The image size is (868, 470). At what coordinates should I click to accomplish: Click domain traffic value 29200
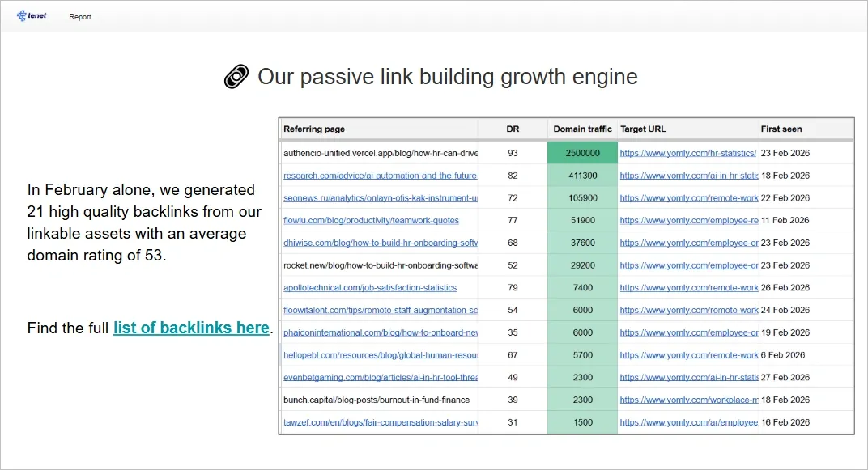pos(582,265)
